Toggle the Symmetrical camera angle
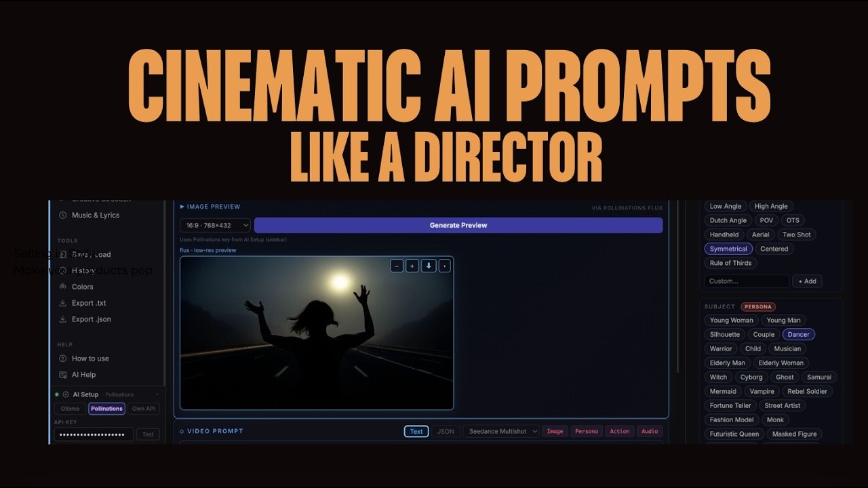The height and width of the screenshot is (488, 868). click(728, 249)
